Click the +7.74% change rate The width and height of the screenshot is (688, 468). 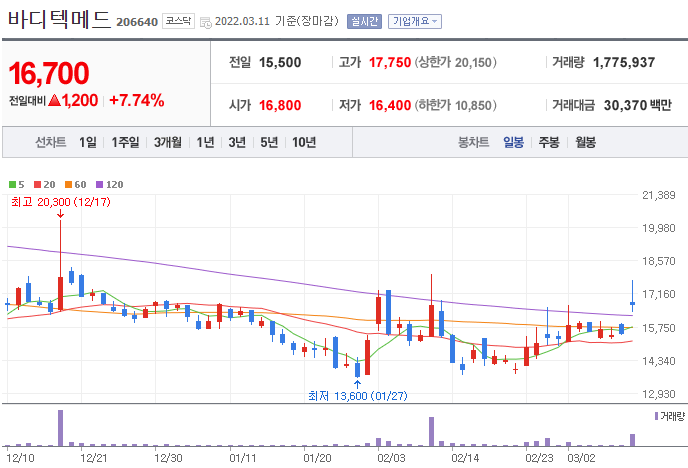coord(137,100)
